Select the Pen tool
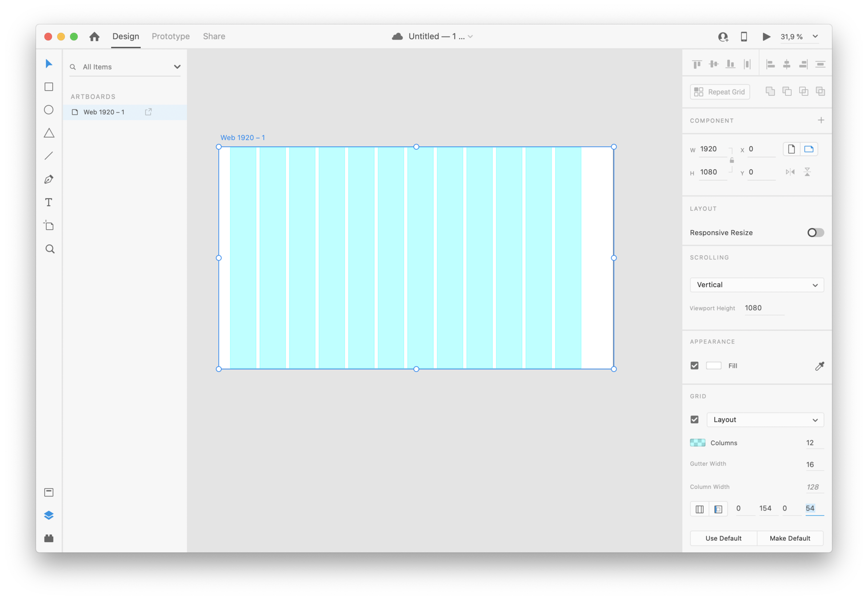868x600 pixels. [x=49, y=179]
